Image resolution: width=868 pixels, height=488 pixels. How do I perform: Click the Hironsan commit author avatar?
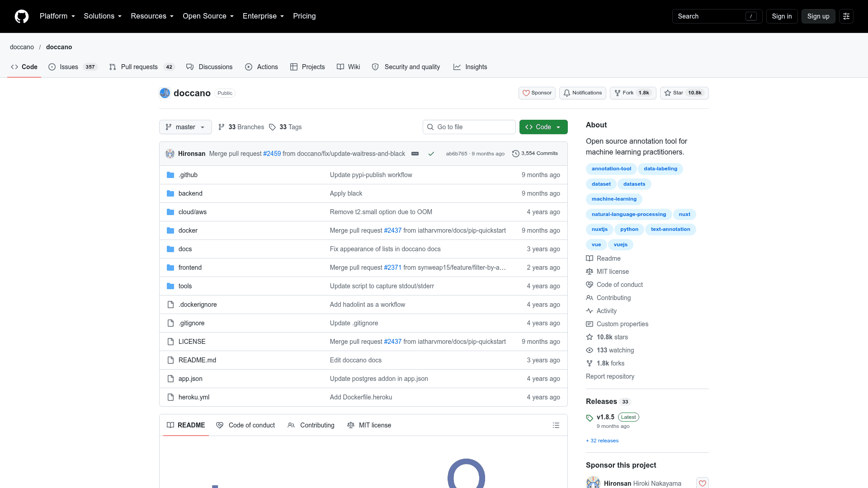(x=170, y=154)
